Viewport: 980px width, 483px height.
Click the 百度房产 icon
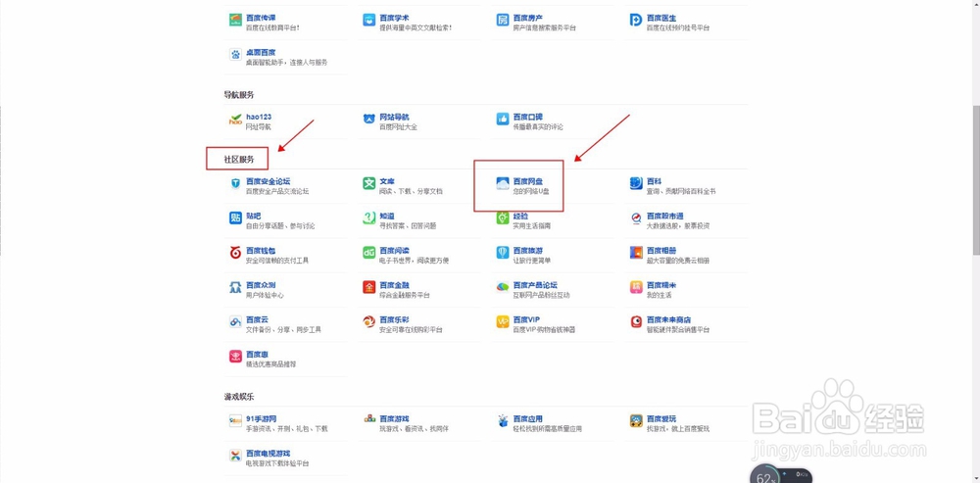(x=503, y=21)
